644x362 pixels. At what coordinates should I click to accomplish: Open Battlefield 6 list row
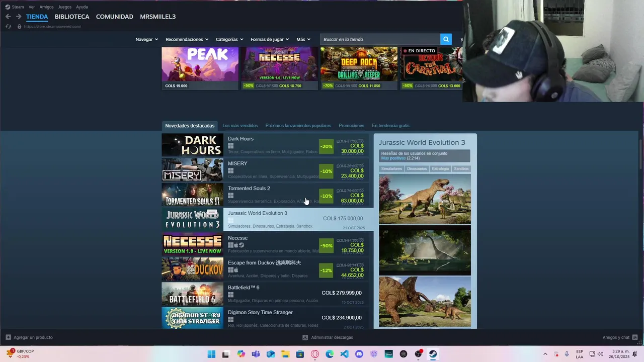265,294
